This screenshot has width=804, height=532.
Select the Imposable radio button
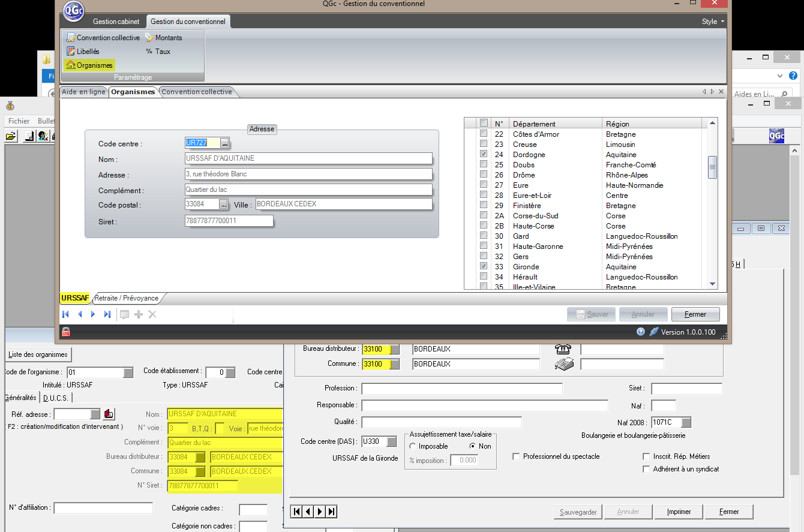413,446
